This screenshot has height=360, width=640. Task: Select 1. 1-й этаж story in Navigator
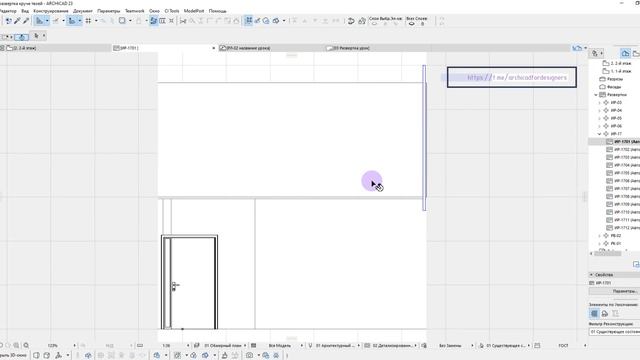click(617, 71)
